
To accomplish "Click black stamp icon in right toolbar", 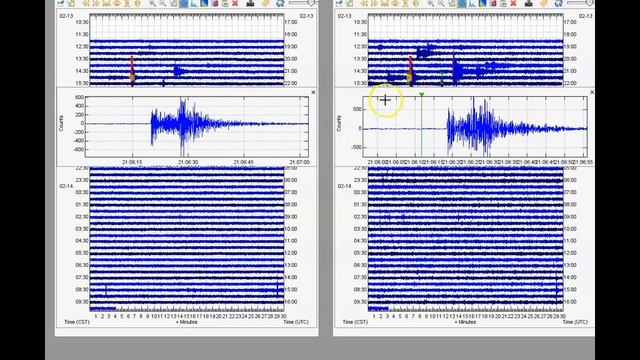I will pos(529,3).
